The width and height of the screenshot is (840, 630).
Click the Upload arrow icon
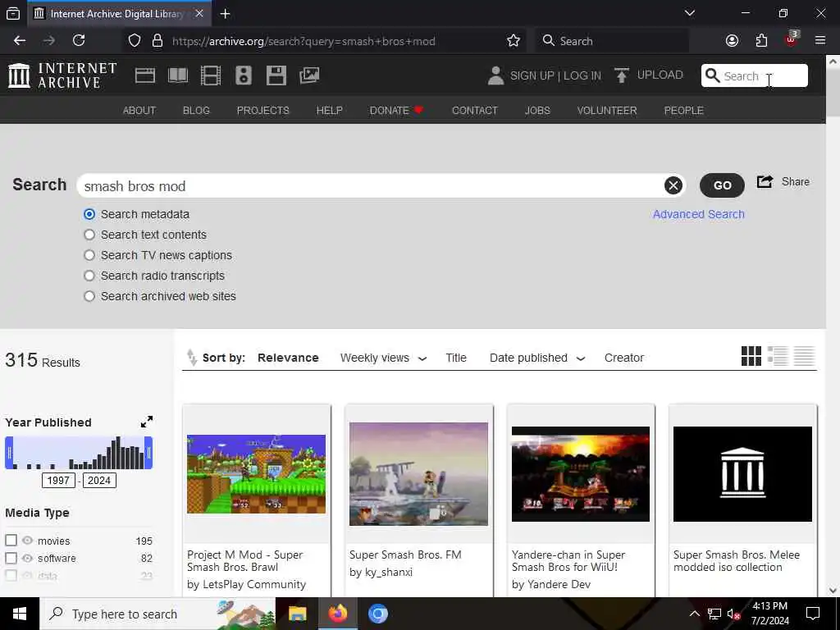tap(622, 75)
